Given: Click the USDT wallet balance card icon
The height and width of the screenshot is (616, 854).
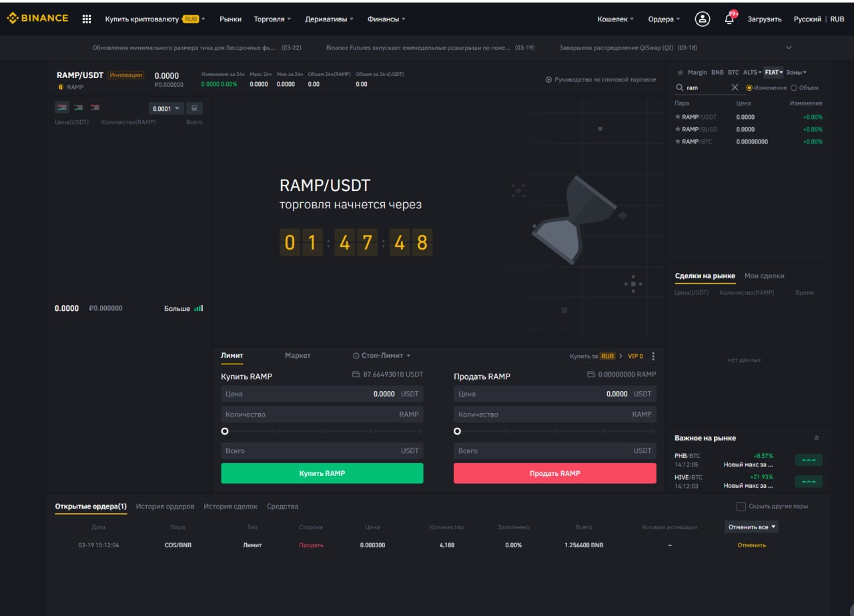Looking at the screenshot, I should pos(356,374).
